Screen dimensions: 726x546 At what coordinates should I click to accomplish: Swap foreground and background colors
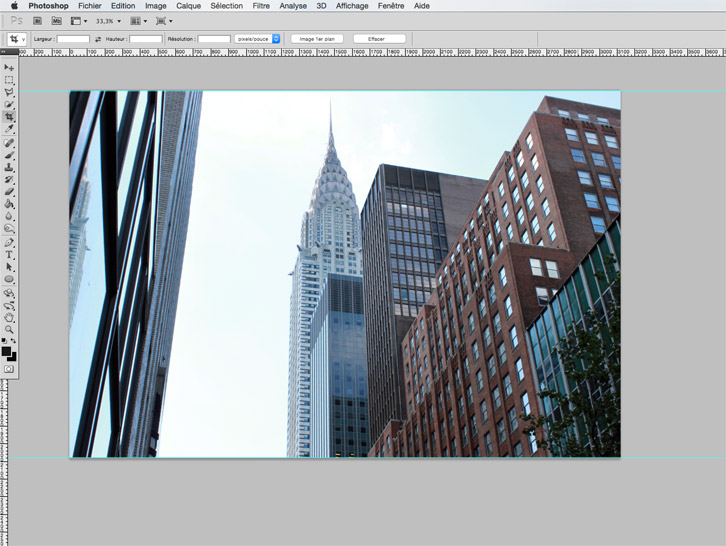14,342
